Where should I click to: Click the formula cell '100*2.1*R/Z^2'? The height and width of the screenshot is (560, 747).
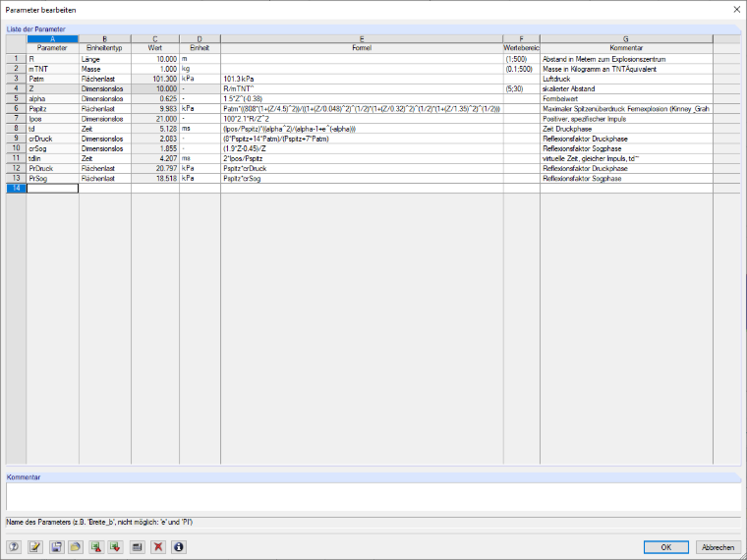[362, 119]
